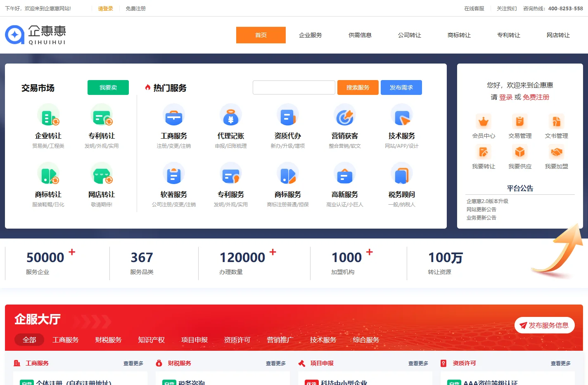588x385 pixels.
Task: Open 关注我们 link
Action: click(507, 8)
